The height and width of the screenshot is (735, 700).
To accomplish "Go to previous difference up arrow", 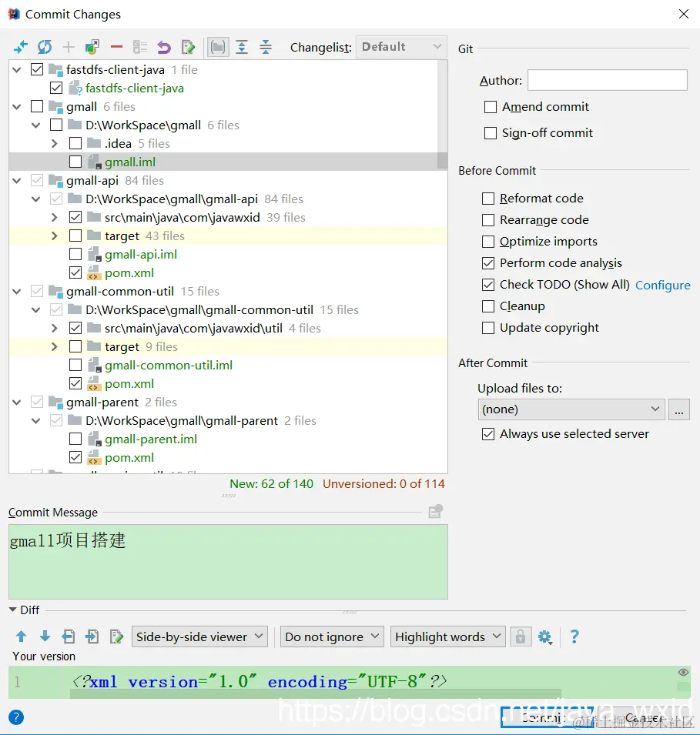I will point(21,636).
